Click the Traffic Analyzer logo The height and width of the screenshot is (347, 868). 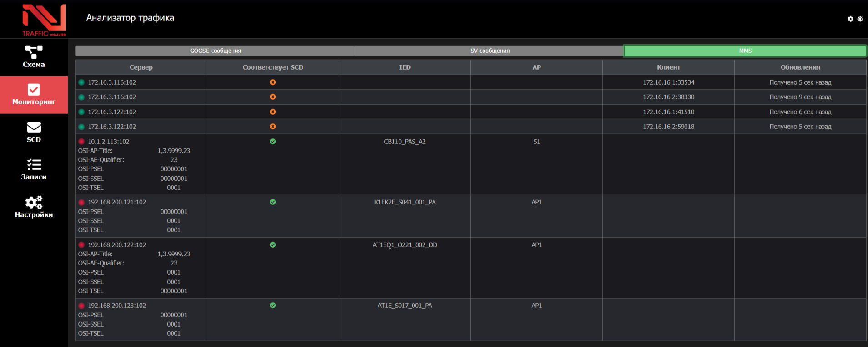pos(44,20)
